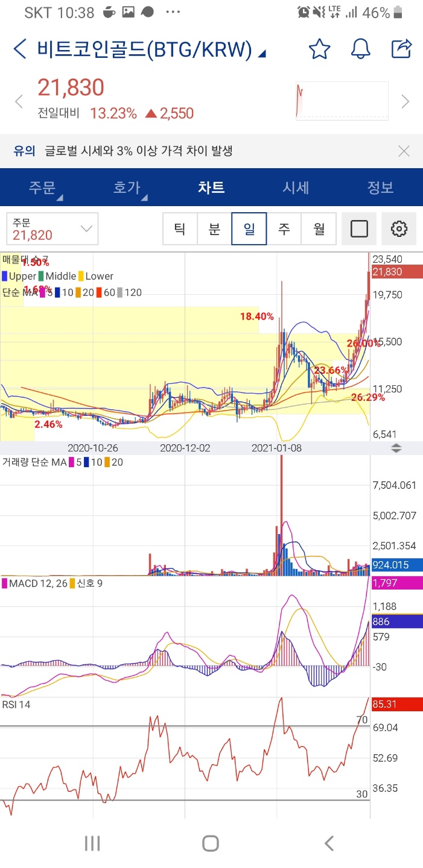Viewport: 423px width, 868px height.
Task: Tap the RSI value tag 85.31
Action: pyautogui.click(x=396, y=703)
